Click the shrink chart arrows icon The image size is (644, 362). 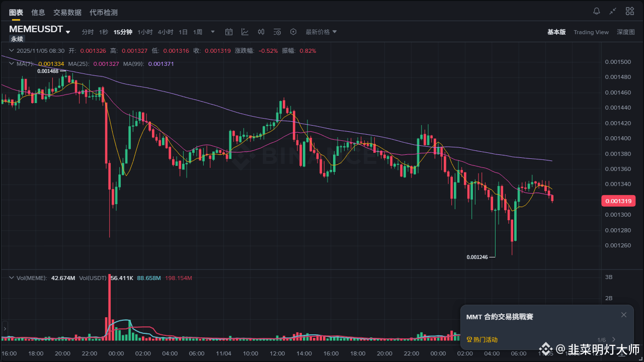click(613, 11)
